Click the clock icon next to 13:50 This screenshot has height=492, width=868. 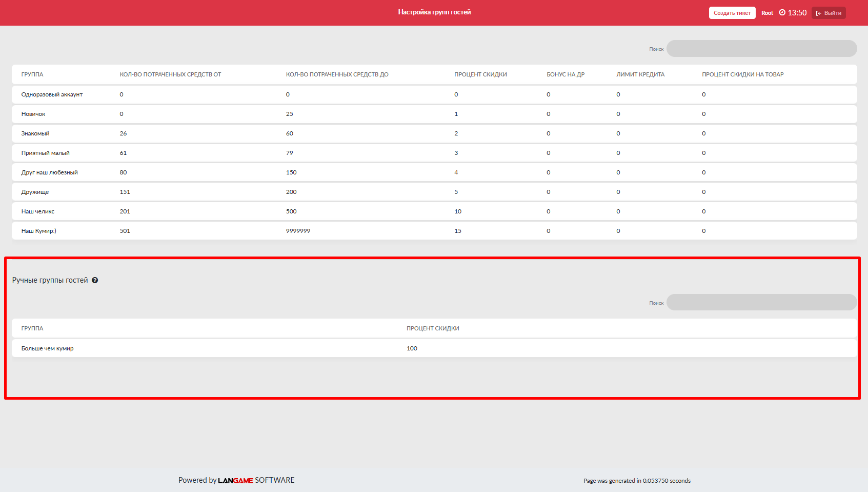[782, 12]
